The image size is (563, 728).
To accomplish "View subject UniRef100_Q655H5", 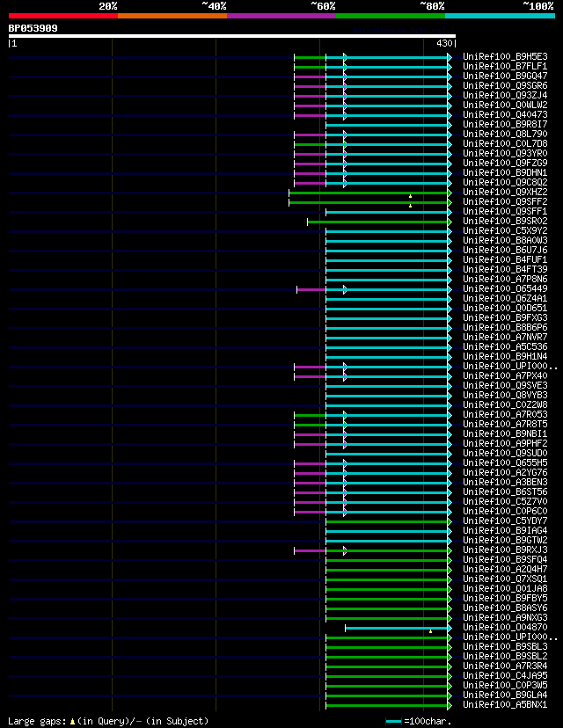I will [506, 462].
